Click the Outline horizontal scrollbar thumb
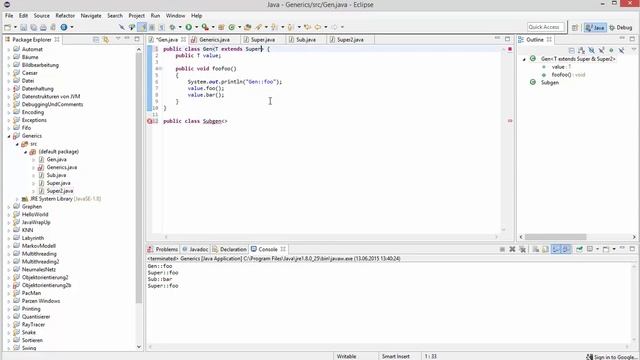Image resolution: width=640 pixels, height=360 pixels. tap(556, 237)
